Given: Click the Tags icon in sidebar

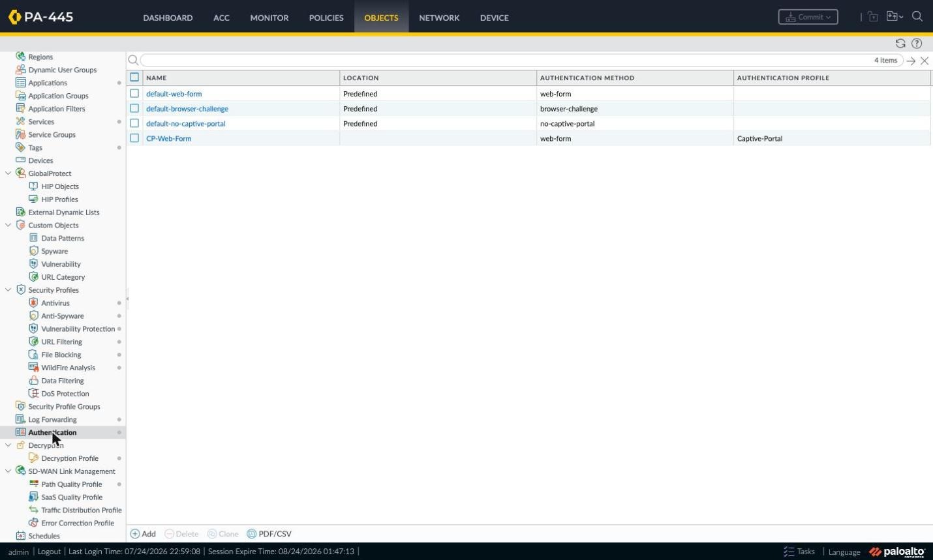Looking at the screenshot, I should 20,148.
